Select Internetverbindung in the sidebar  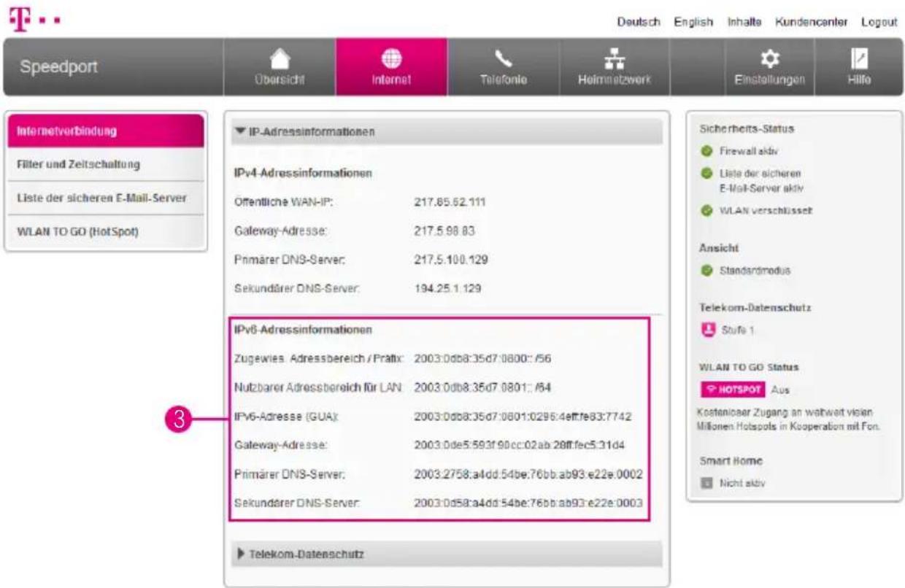click(x=106, y=131)
